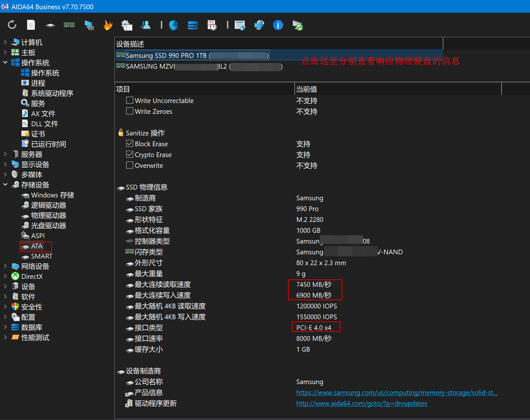Open the Samsung product info link
Image resolution: width=530 pixels, height=420 pixels.
point(397,393)
